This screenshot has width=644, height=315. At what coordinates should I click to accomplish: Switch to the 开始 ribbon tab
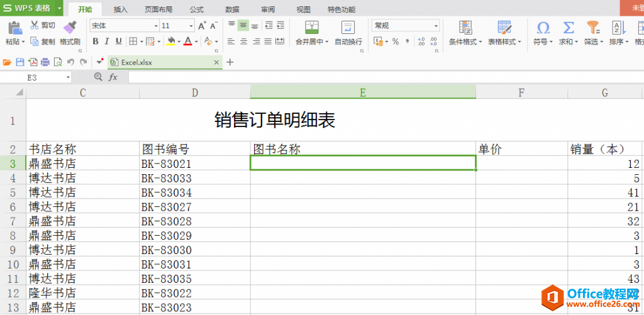pos(85,9)
